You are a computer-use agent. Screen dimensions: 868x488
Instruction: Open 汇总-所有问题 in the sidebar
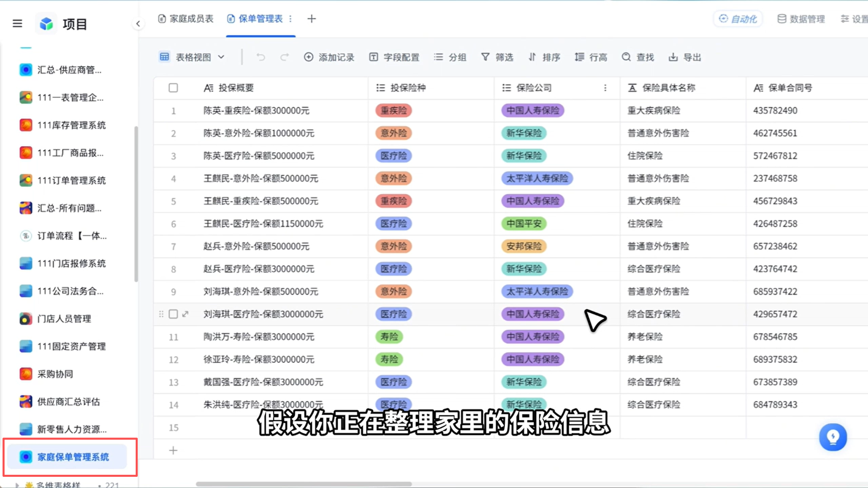click(60, 208)
